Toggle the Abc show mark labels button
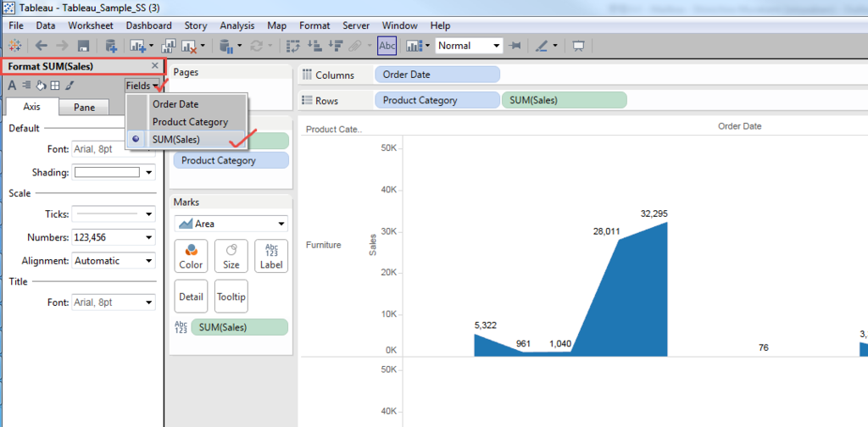 (387, 46)
